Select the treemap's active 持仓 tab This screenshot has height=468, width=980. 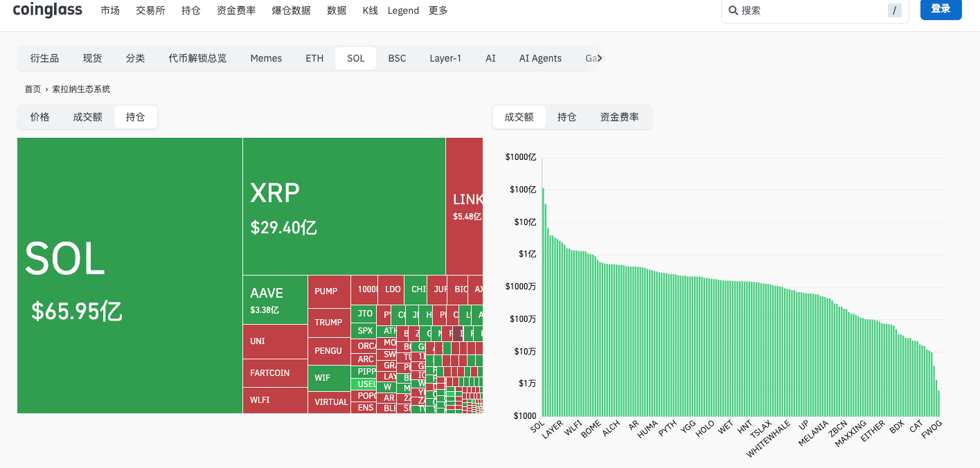[x=136, y=117]
